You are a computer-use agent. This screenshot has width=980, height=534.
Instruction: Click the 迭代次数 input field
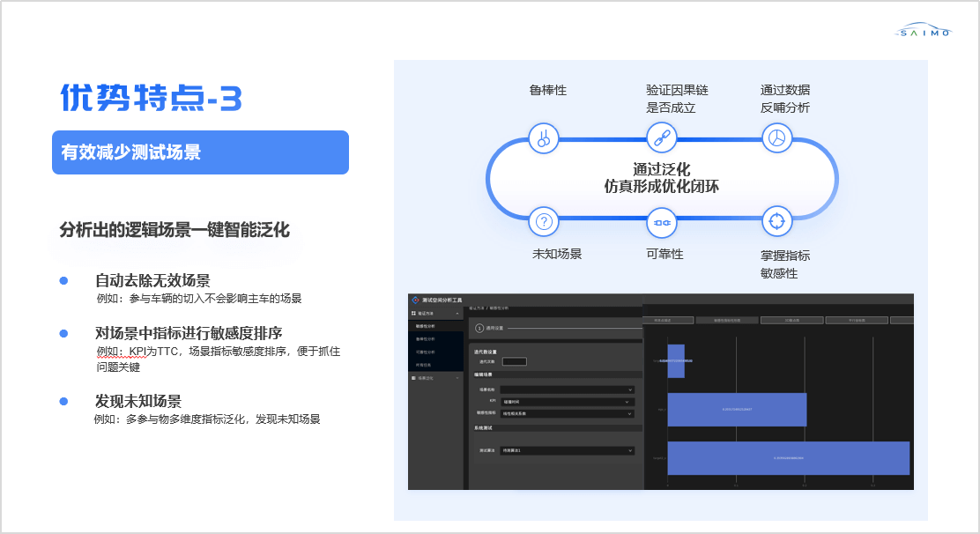(514, 361)
